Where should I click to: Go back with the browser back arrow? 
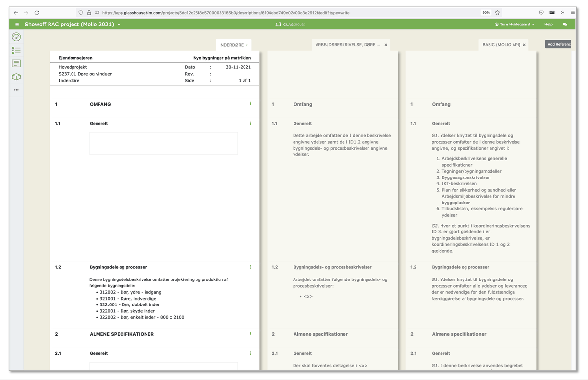click(x=16, y=12)
